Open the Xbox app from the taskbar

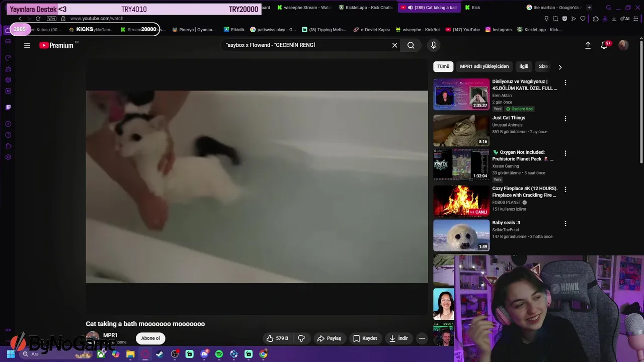(101, 354)
